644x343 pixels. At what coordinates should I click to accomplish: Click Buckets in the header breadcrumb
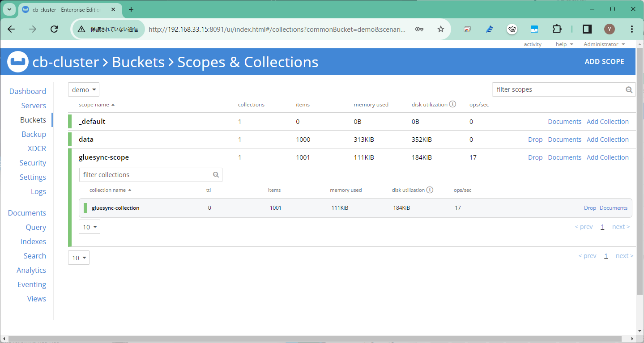point(138,62)
